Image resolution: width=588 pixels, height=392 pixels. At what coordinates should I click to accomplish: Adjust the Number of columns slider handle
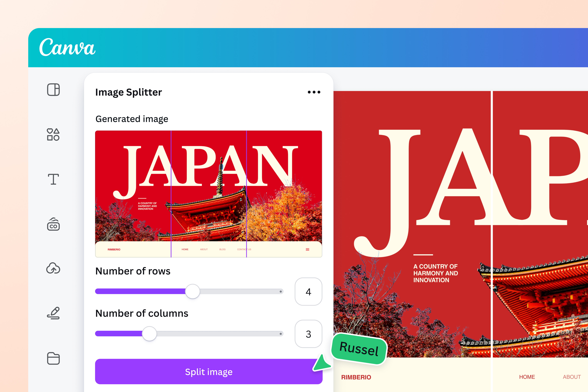(149, 334)
